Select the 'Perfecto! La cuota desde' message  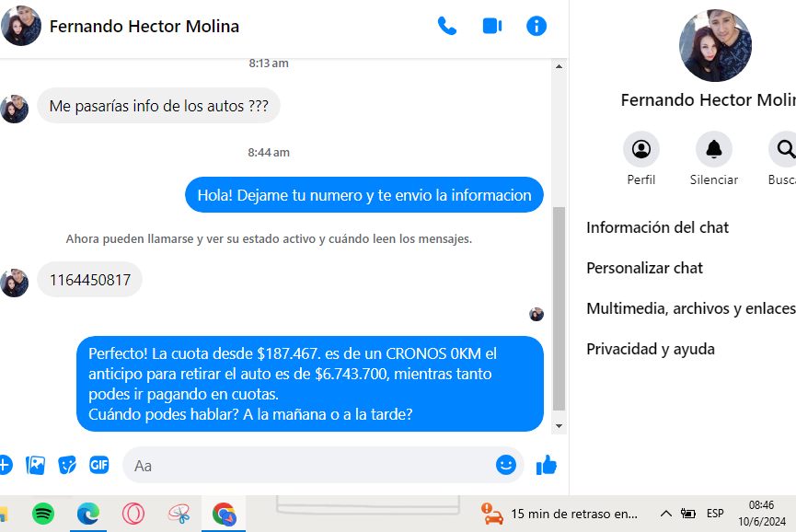[310, 384]
